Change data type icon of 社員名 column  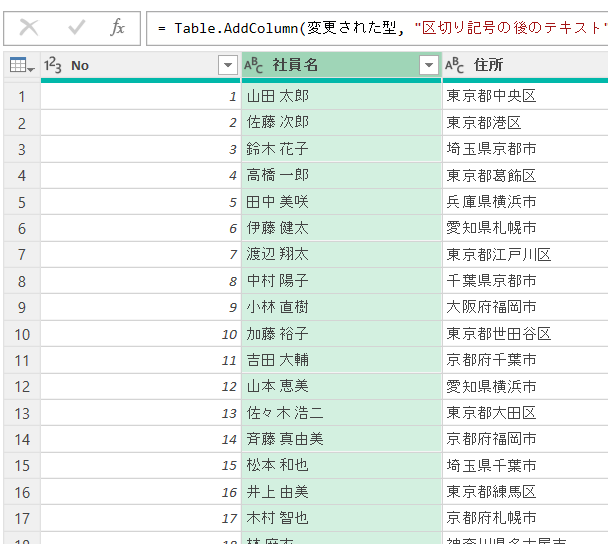(254, 65)
